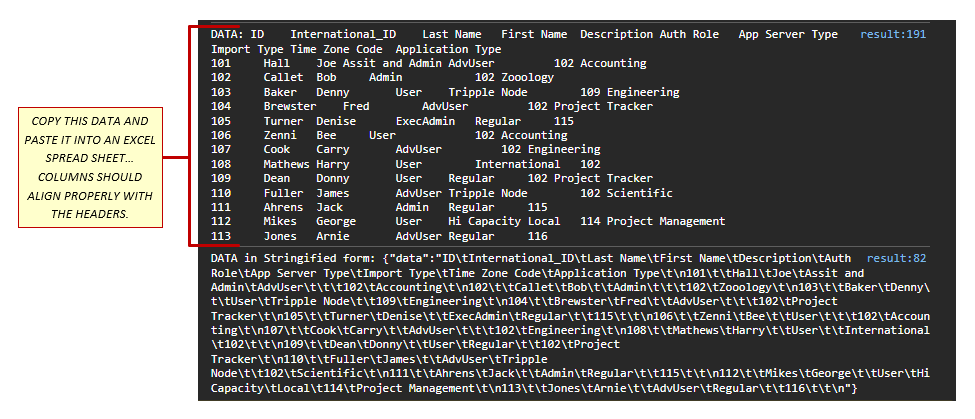Screen dimensions: 975x419
Task: Open the result:191 source link
Action: 893,35
